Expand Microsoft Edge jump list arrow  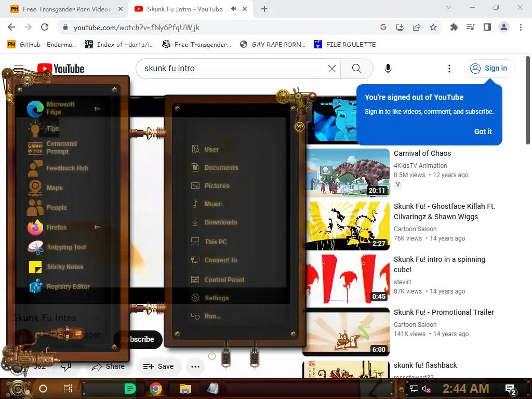click(97, 109)
